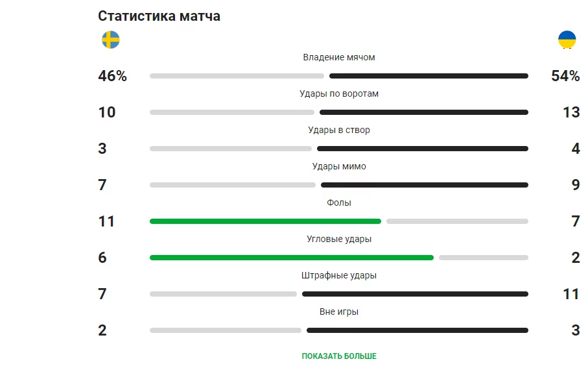Click Sweden's 46% possession value
This screenshot has width=588, height=379.
pyautogui.click(x=113, y=76)
